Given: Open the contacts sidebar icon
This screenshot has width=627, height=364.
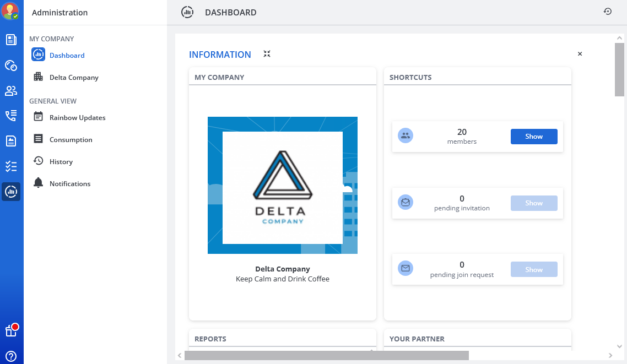Looking at the screenshot, I should click(x=11, y=91).
